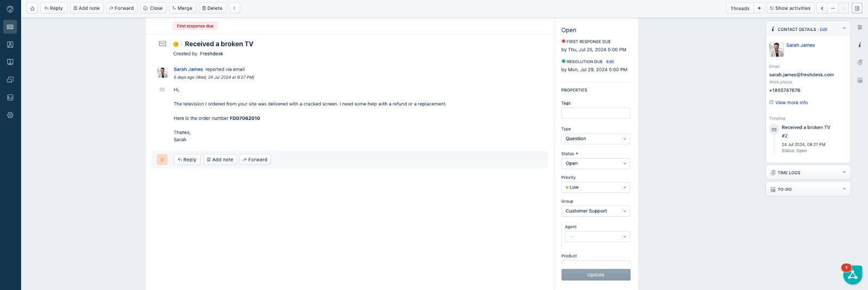Screen dimensions: 868x290
Task: Open Contacts icon in left sidebar
Action: click(x=10, y=45)
